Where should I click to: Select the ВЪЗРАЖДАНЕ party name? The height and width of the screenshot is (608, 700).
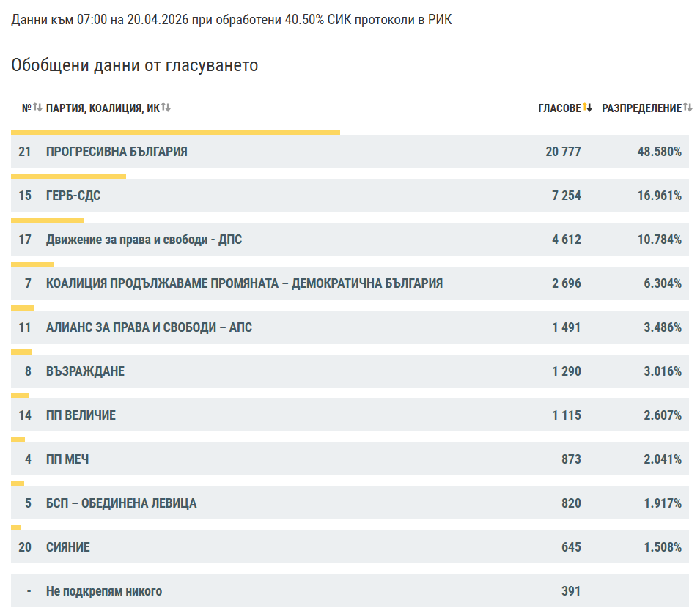tap(85, 371)
